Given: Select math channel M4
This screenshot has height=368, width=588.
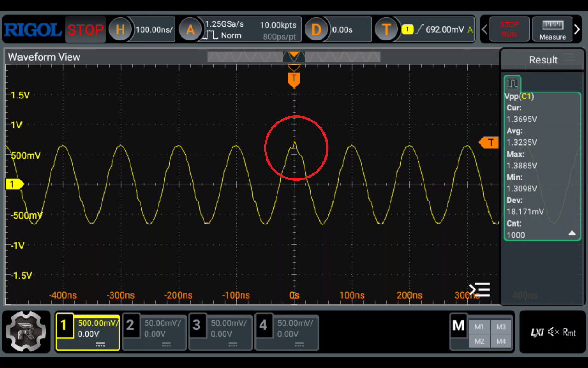Looking at the screenshot, I should pyautogui.click(x=501, y=341).
